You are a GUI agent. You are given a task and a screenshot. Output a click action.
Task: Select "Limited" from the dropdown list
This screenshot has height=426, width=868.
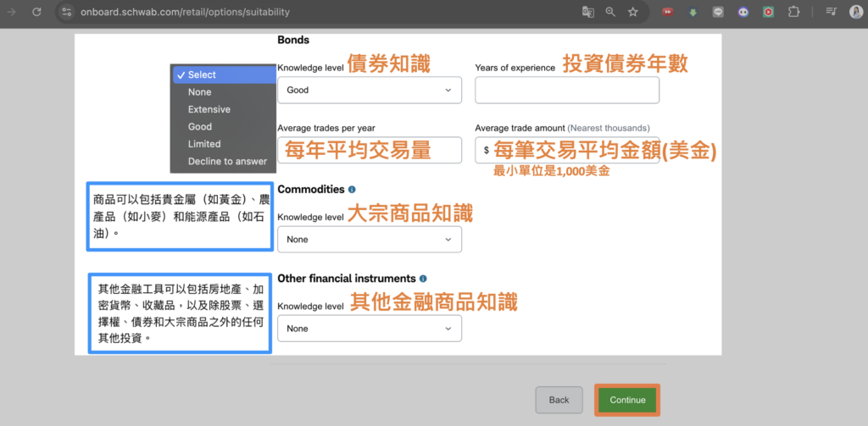[204, 144]
